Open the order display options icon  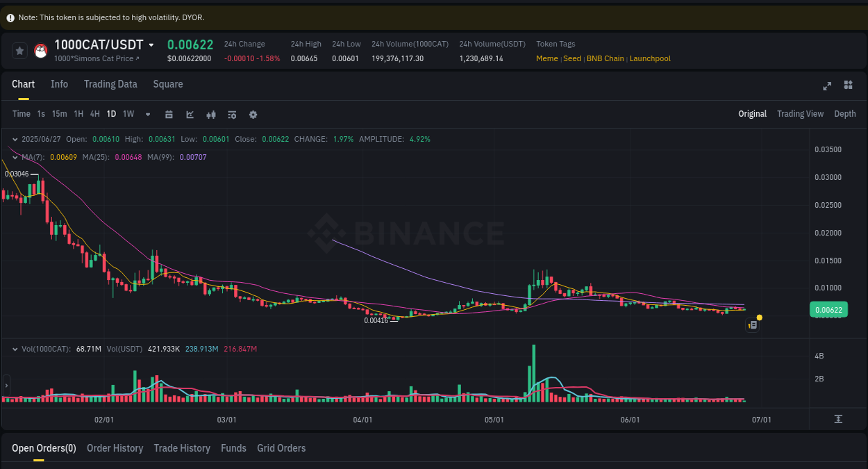(232, 114)
